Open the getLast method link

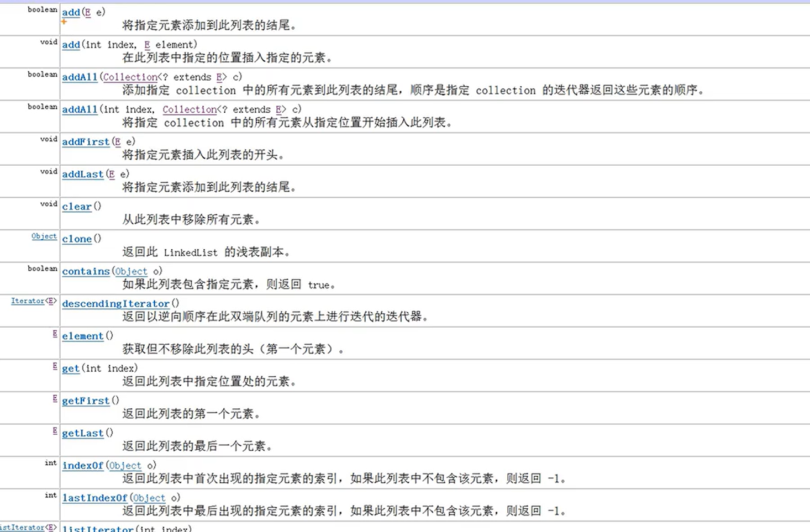83,433
